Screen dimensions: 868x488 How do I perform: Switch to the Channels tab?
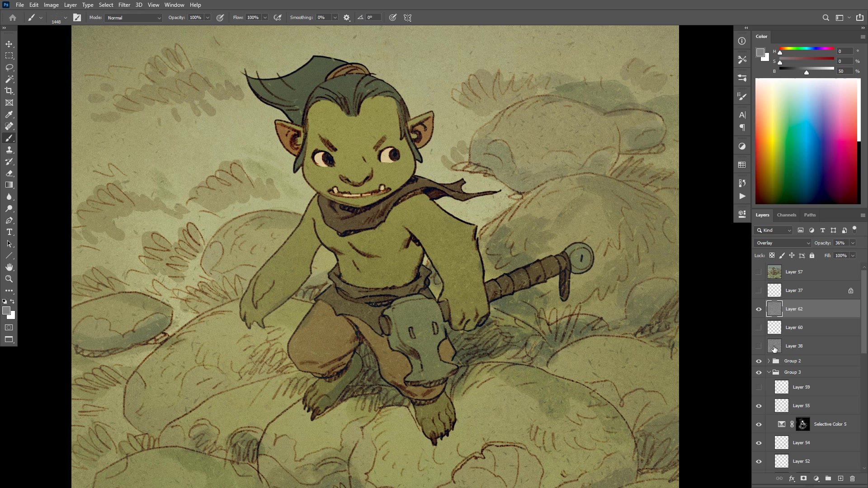point(786,215)
